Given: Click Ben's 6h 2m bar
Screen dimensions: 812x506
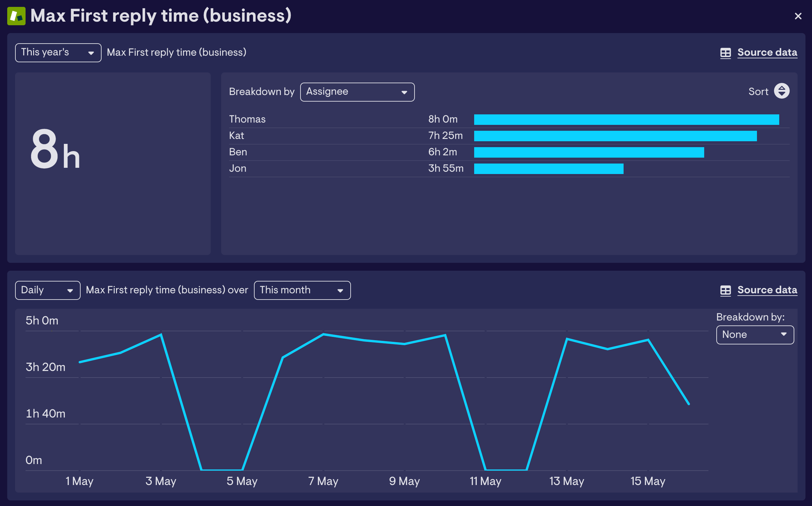Looking at the screenshot, I should click(x=589, y=152).
